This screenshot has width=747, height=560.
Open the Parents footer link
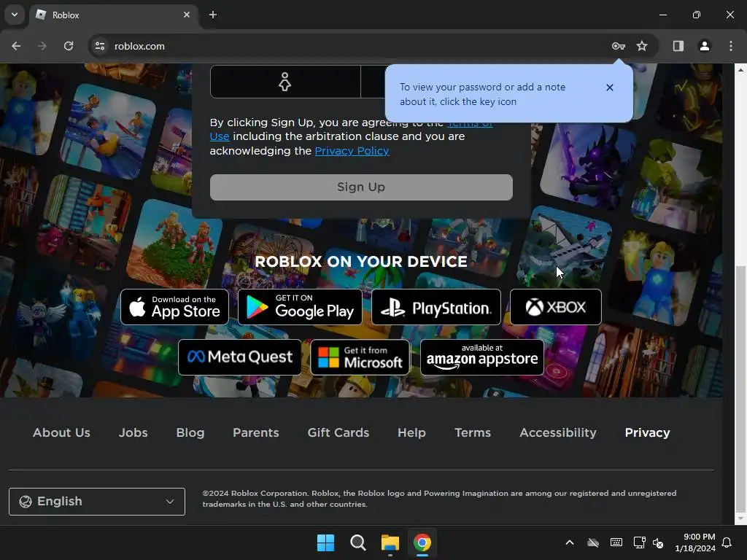pos(256,432)
